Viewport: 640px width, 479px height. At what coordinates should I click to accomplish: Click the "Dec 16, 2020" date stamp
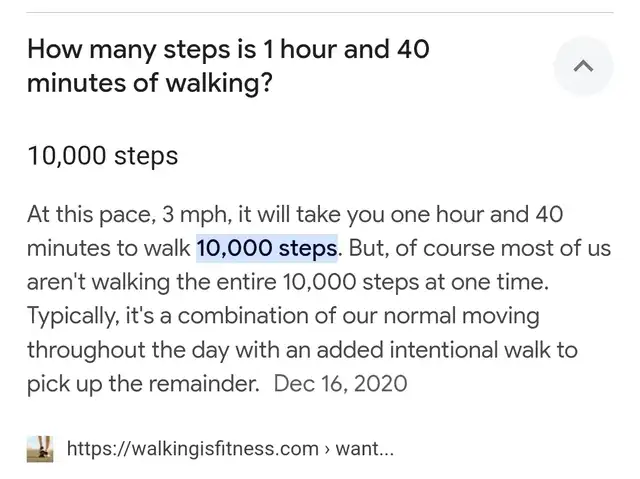coord(340,384)
